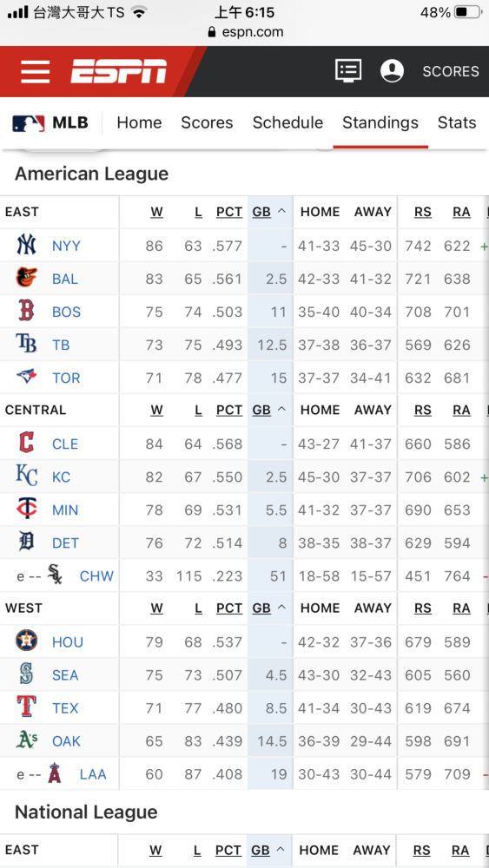
Task: Open the user profile icon
Action: point(392,71)
